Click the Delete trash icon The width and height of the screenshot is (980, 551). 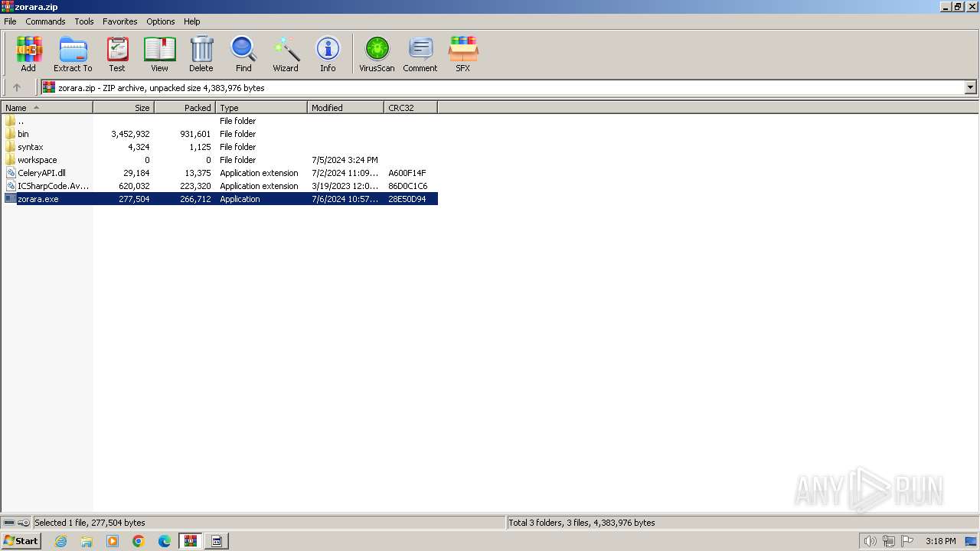click(201, 54)
